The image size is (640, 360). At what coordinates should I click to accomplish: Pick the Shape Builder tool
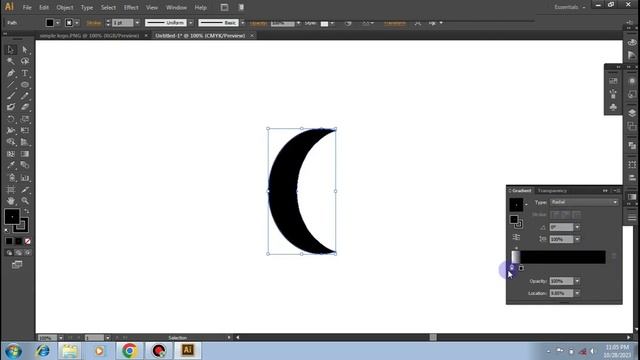pyautogui.click(x=11, y=142)
